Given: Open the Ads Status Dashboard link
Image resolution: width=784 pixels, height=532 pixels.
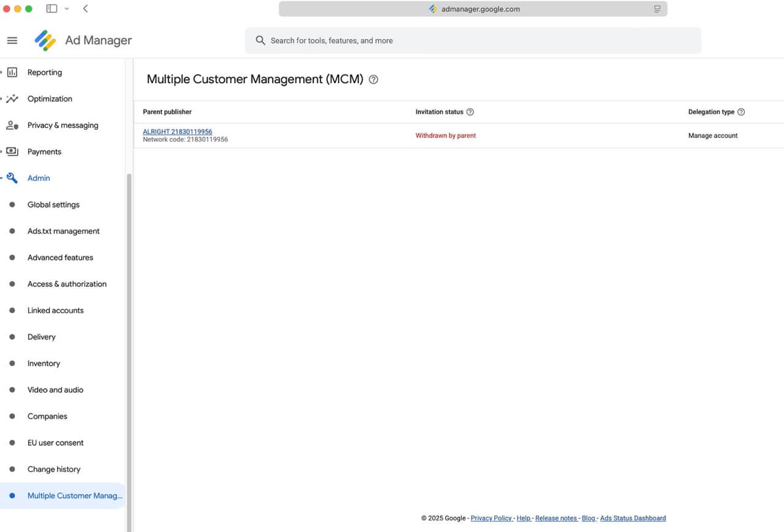Looking at the screenshot, I should click(633, 518).
